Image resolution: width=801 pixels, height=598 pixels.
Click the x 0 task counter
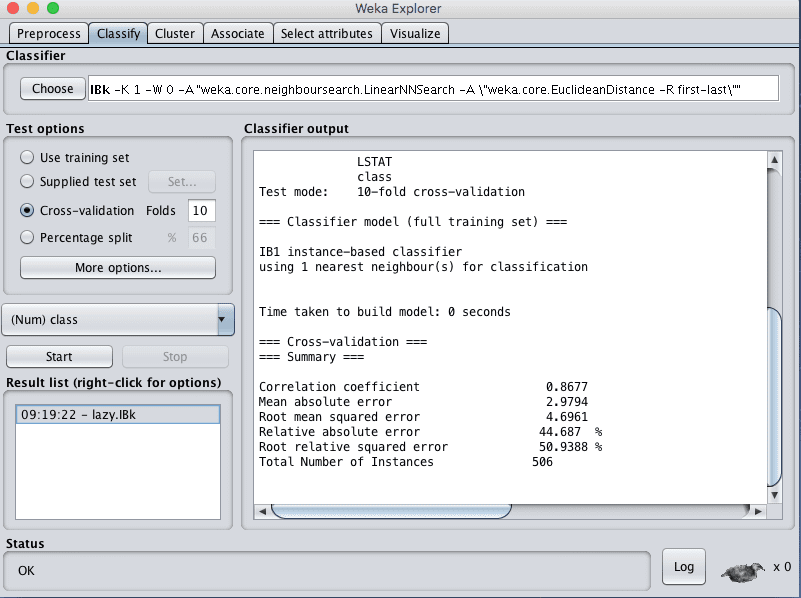click(782, 567)
